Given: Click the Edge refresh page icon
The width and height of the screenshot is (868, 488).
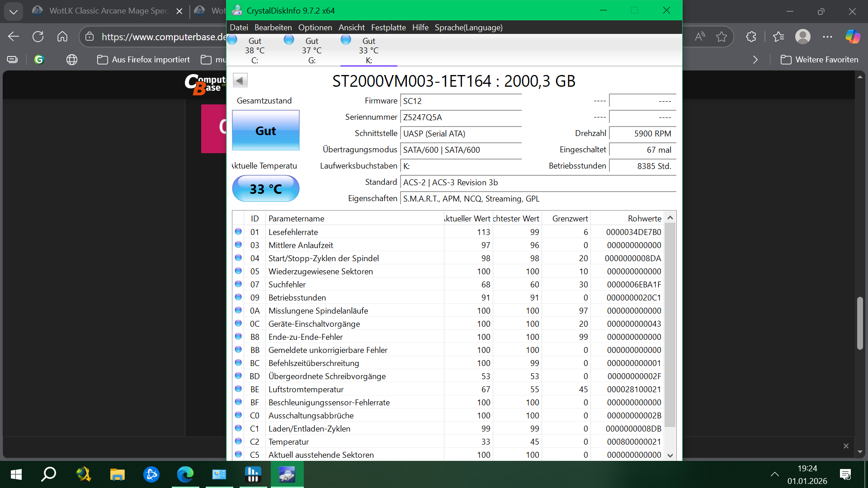Looking at the screenshot, I should point(38,37).
